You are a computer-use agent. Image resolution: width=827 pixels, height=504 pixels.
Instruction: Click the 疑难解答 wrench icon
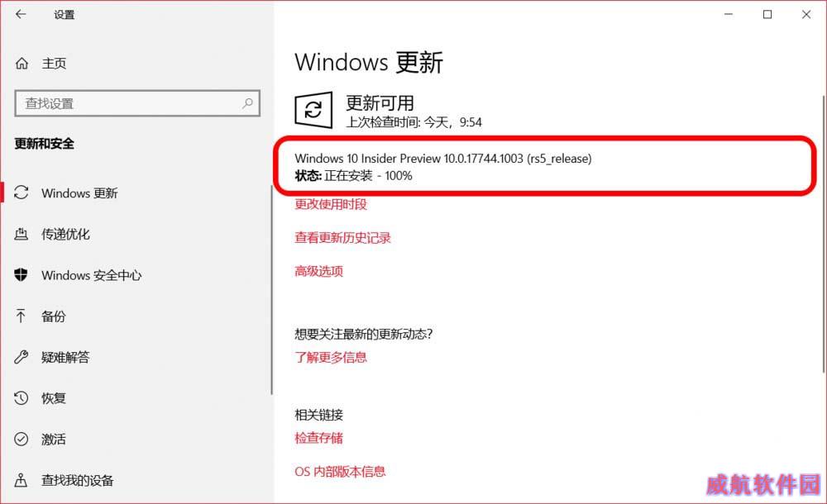coord(22,357)
